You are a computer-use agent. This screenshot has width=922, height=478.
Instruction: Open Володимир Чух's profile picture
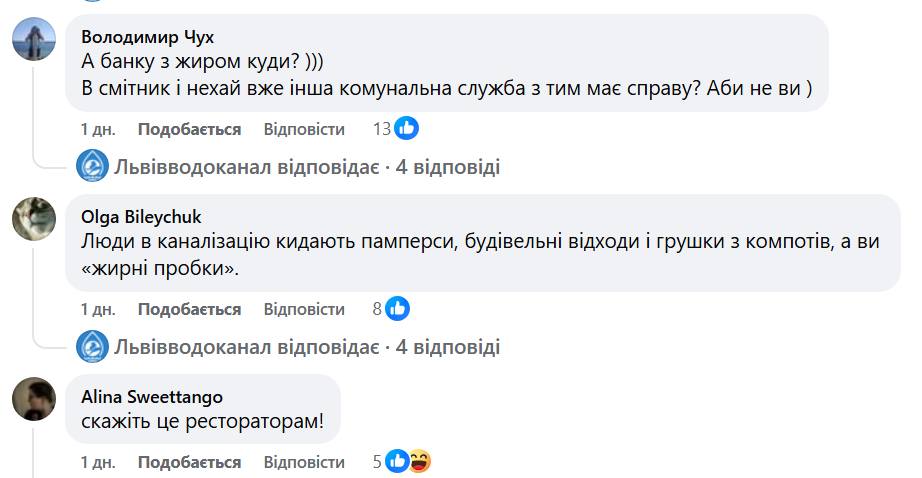pos(34,41)
